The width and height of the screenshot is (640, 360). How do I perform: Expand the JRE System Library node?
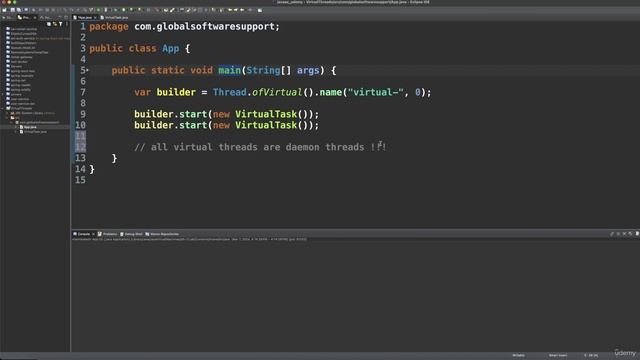(x=7, y=113)
